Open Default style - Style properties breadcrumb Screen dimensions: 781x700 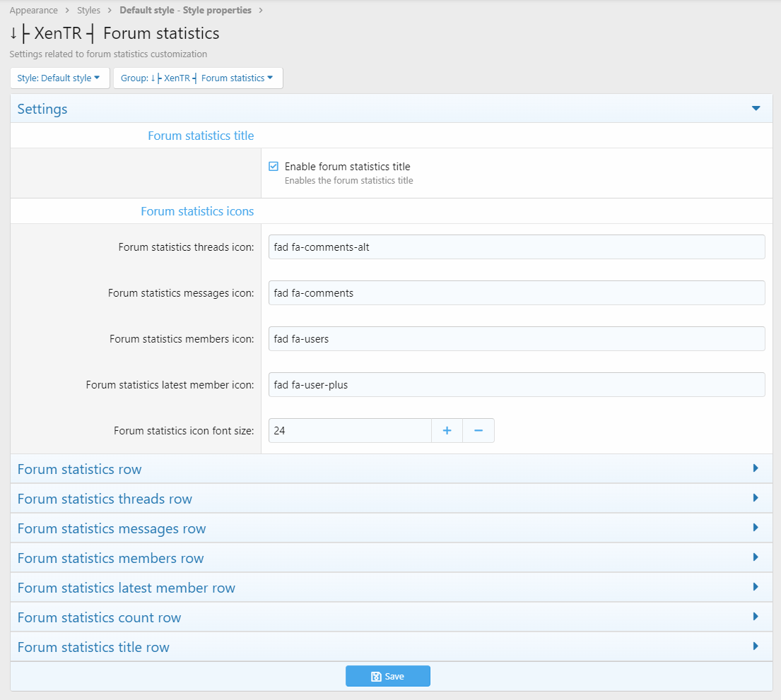[185, 11]
